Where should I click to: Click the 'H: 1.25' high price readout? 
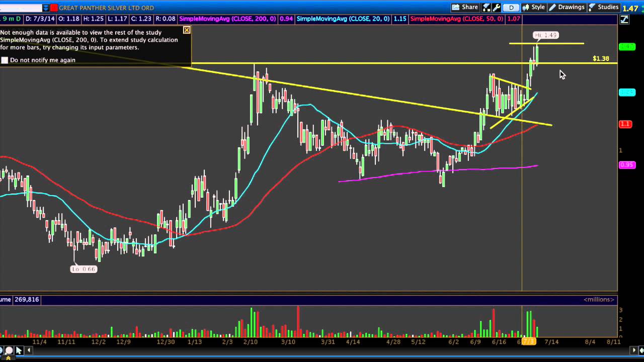tap(94, 19)
